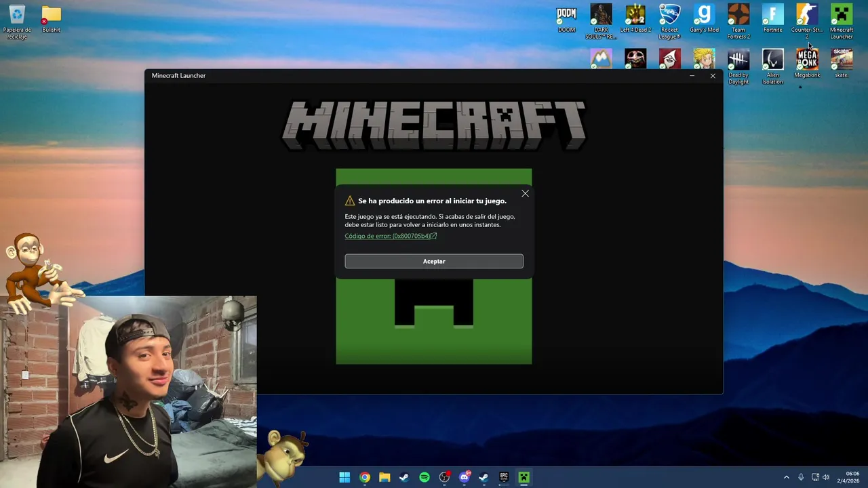Expand the hidden system tray icons

(x=787, y=477)
